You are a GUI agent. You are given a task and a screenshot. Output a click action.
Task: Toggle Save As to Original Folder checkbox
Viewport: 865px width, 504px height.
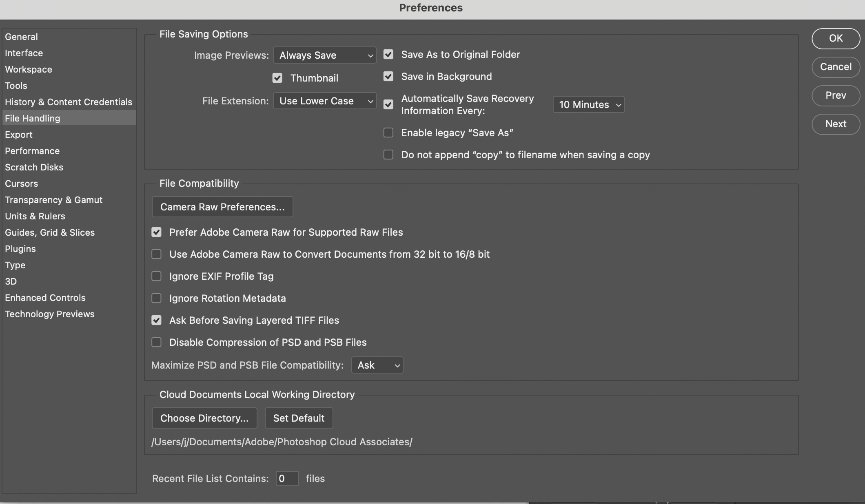point(388,55)
